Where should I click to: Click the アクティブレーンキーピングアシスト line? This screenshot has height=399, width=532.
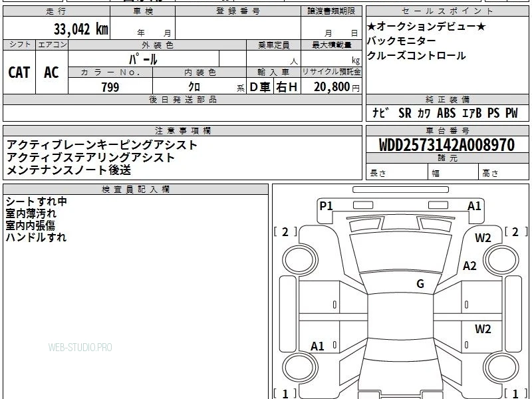[x=102, y=145]
